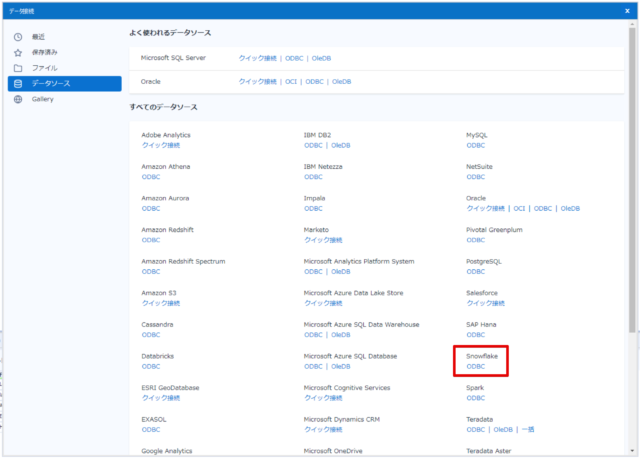The image size is (640, 458).
Task: Click クイック接続 under Amazon S3
Action: coord(161,303)
